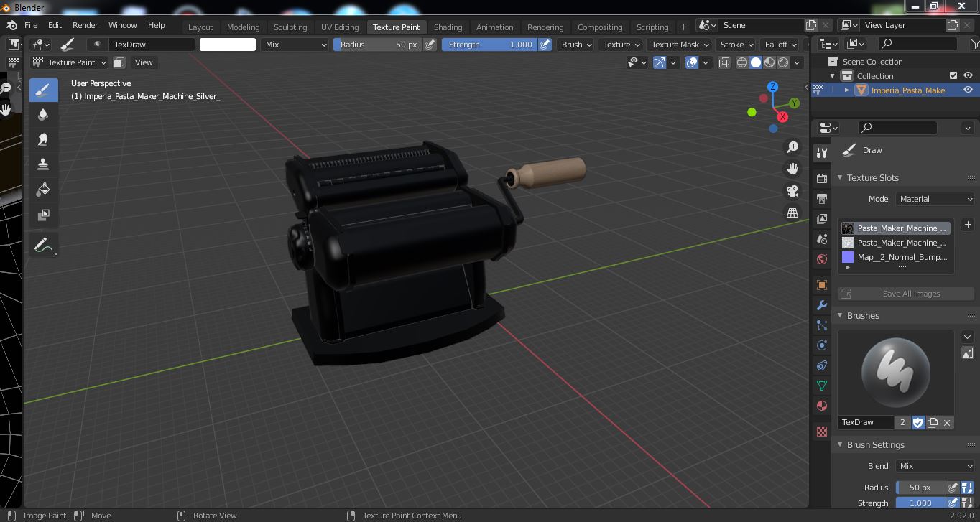Select the Mask tool in the toolbar

(43, 215)
